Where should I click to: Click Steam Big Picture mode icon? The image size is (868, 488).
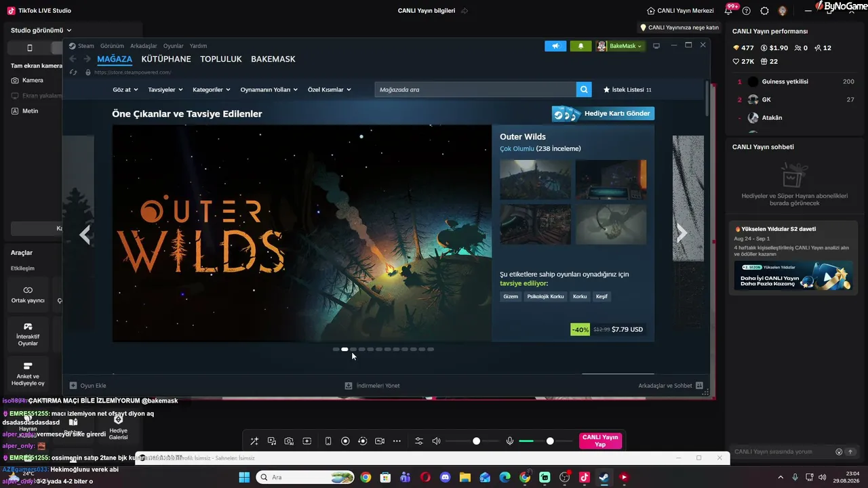(x=656, y=46)
